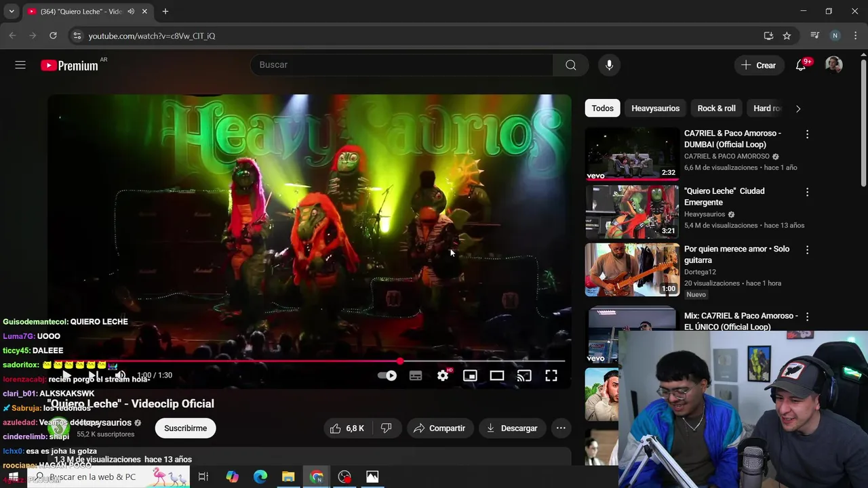Screen dimensions: 868x488
Task: Open CA7RIEL & PACO AMOROSO channel name
Action: coord(727,157)
